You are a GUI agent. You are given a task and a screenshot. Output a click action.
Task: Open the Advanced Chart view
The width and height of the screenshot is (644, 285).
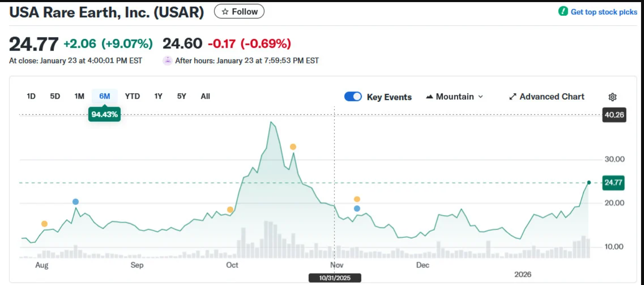pos(547,97)
